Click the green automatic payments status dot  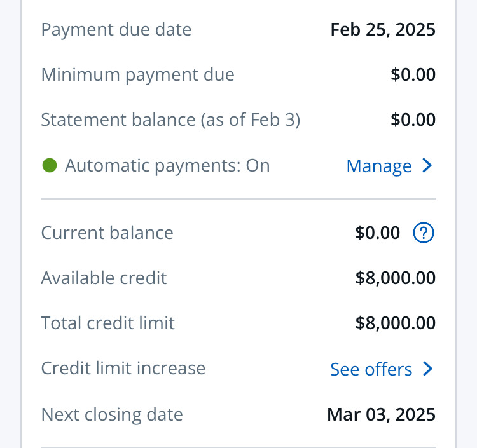pos(50,165)
